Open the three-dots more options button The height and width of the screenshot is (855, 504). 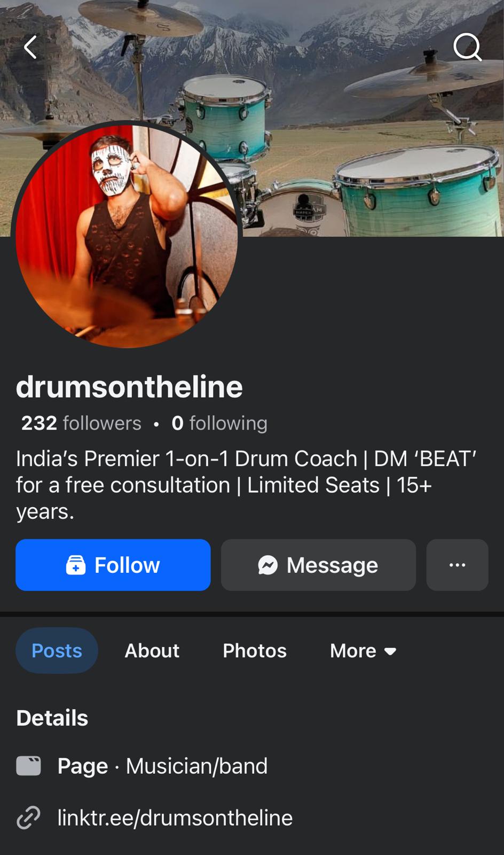[457, 565]
